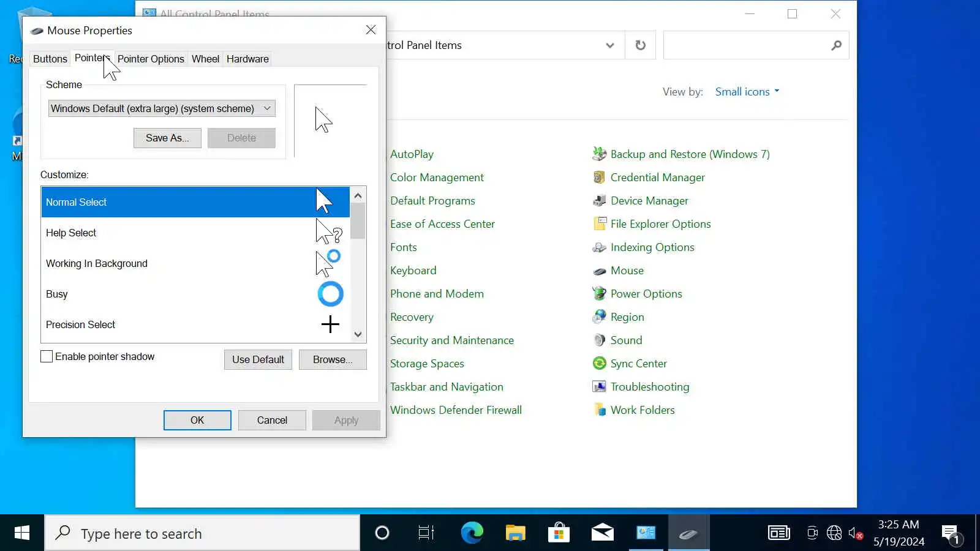Click the Mouse Properties taskbar button
Image resolution: width=980 pixels, height=551 pixels.
click(x=688, y=533)
